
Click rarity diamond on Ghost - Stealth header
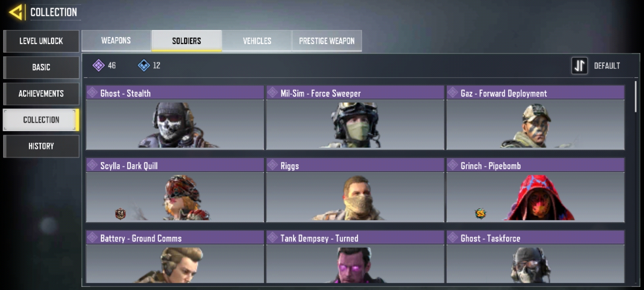(x=92, y=93)
